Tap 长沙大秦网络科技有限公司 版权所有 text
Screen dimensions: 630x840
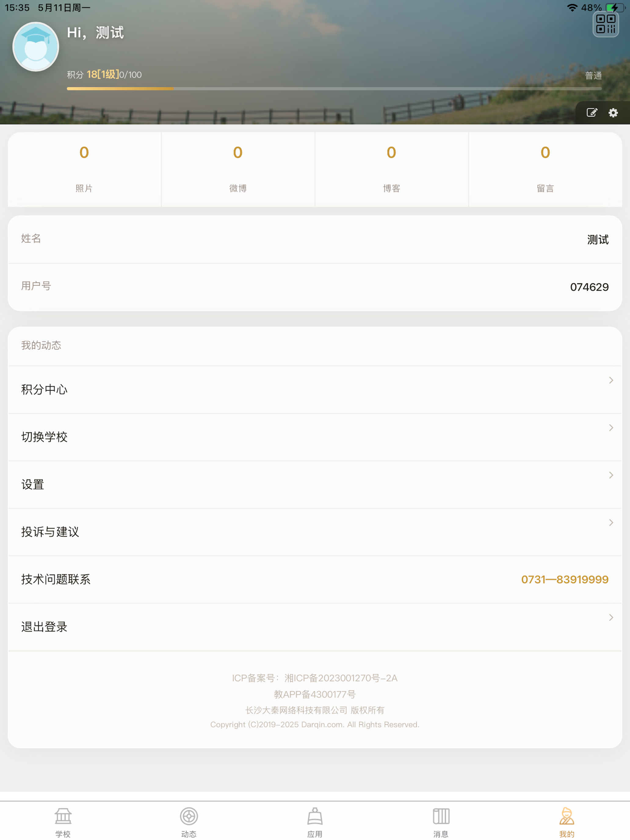pos(315,710)
